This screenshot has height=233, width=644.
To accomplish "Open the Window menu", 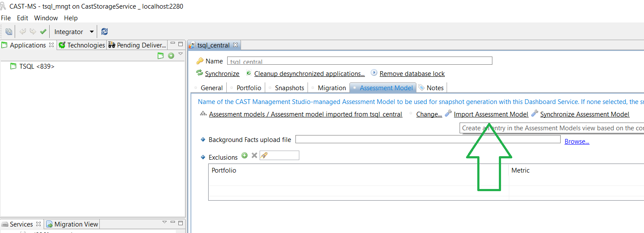I will [46, 18].
